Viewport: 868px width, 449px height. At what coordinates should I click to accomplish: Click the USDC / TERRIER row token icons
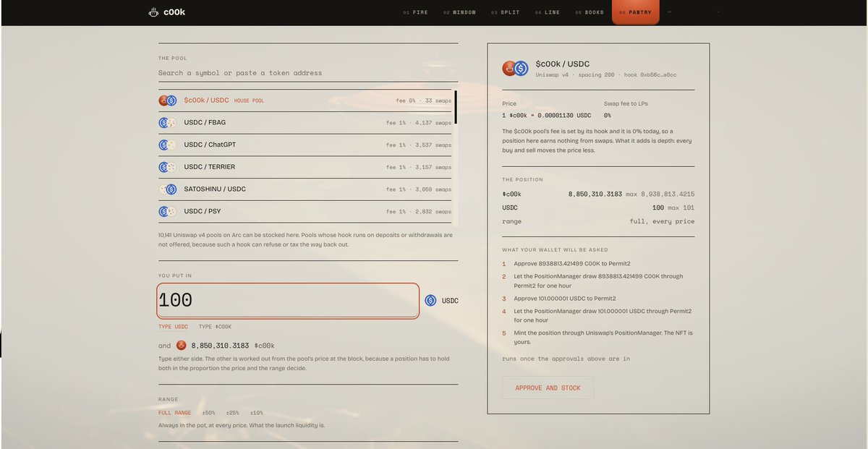(168, 167)
